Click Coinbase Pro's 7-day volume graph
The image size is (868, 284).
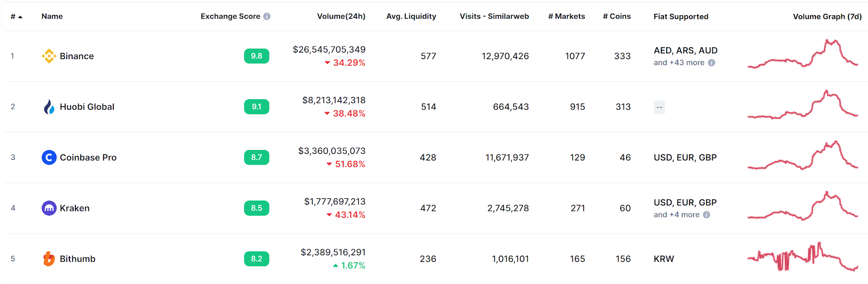[802, 156]
